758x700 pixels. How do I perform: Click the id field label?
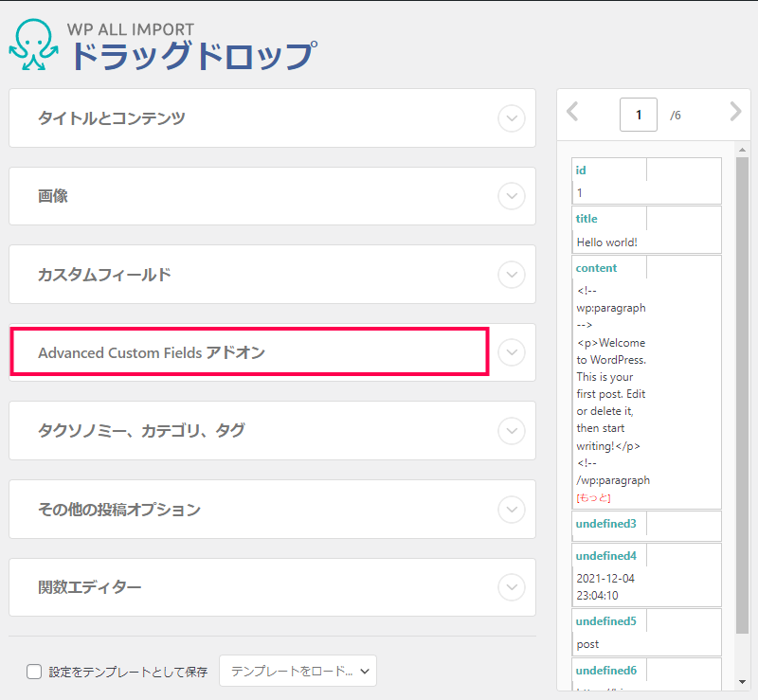(x=581, y=171)
